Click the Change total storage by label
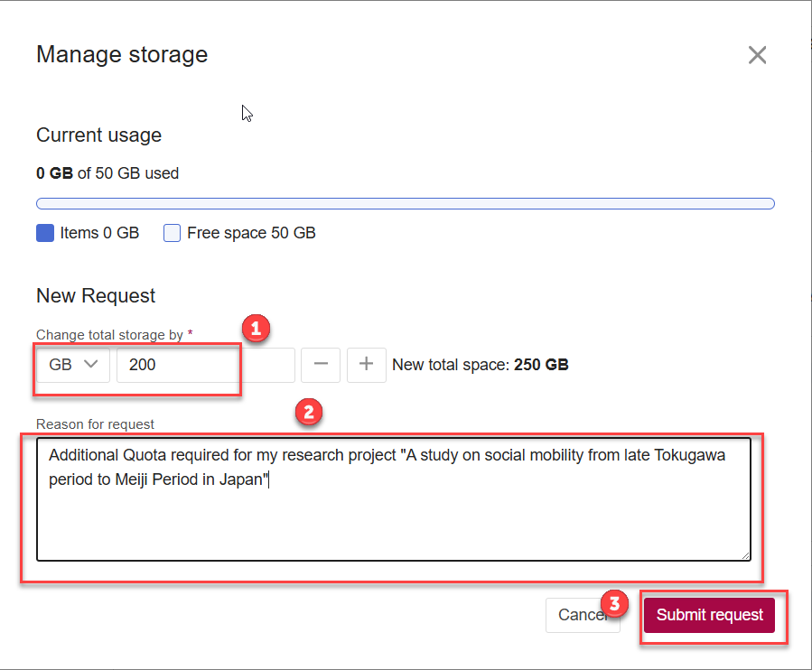 tap(109, 335)
